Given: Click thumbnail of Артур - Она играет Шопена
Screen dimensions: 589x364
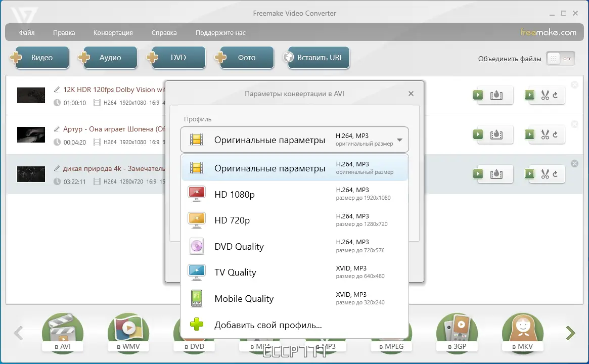Looking at the screenshot, I should coord(31,135).
